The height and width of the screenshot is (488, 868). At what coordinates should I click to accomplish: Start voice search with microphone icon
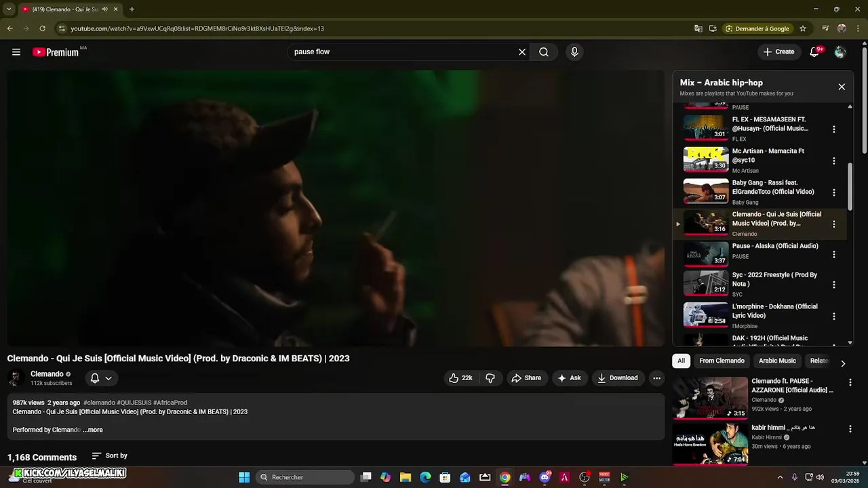[x=574, y=52]
